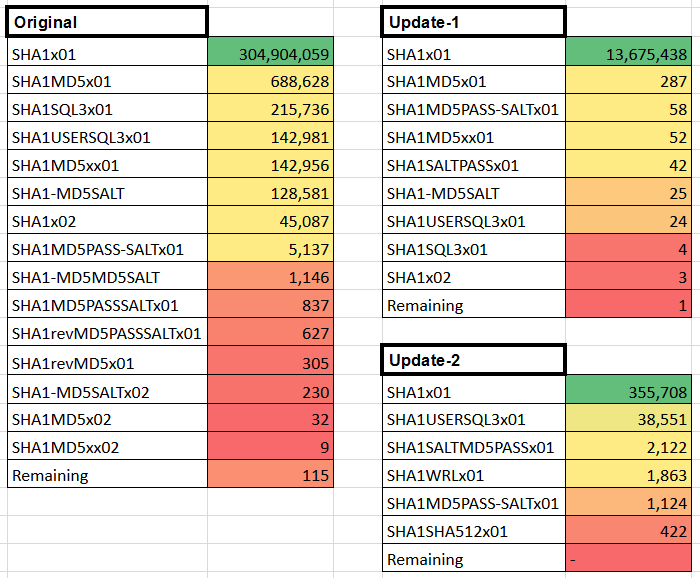
Task: Select the SHA1SQL3x01 label in Original table
Action: pyautogui.click(x=107, y=108)
